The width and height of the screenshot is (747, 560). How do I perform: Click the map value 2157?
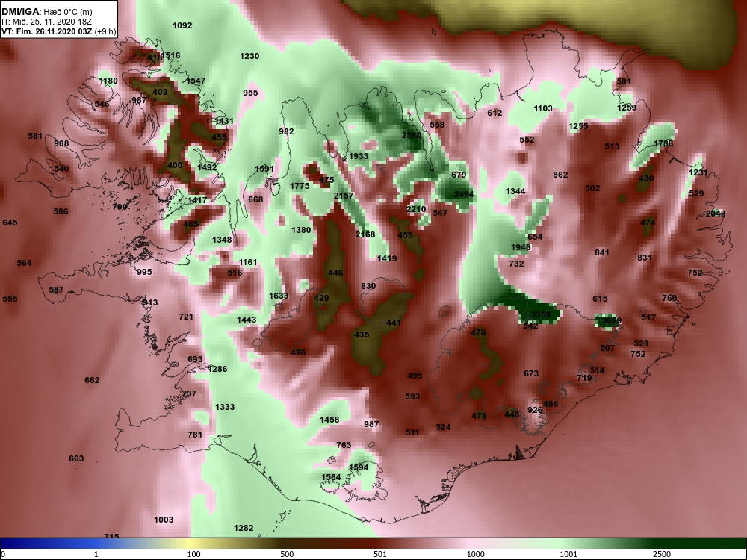point(344,195)
